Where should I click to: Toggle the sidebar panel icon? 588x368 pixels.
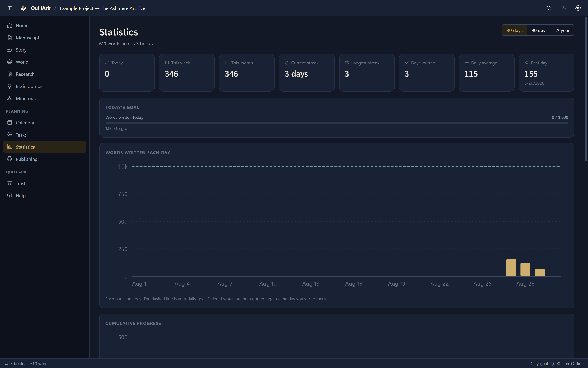coord(10,8)
